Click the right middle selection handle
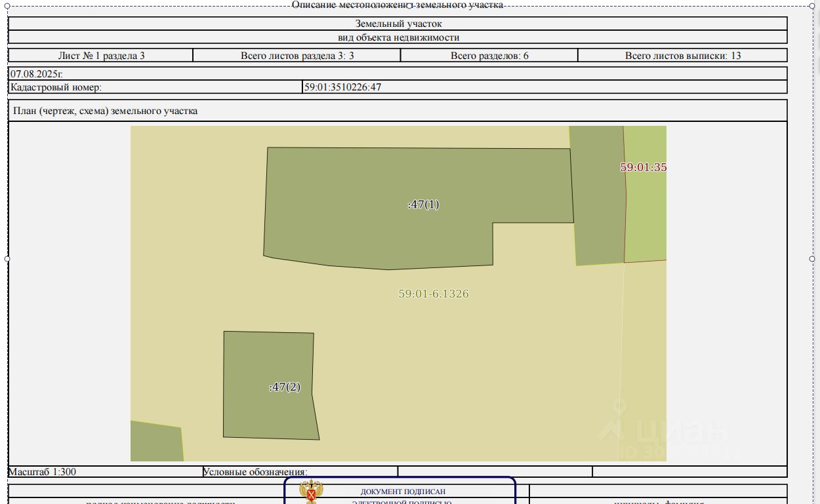This screenshot has width=820, height=504. point(812,259)
